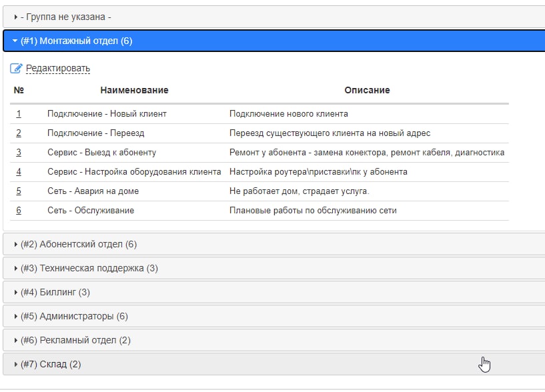The height and width of the screenshot is (392, 545).
Task: Select 'Подключение - Новый клиент' name cell
Action: 107,113
